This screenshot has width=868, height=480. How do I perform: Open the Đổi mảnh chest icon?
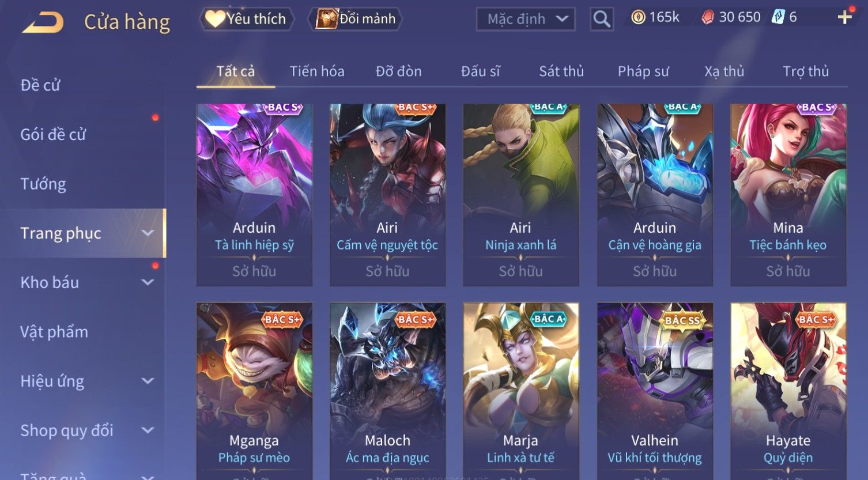[326, 19]
